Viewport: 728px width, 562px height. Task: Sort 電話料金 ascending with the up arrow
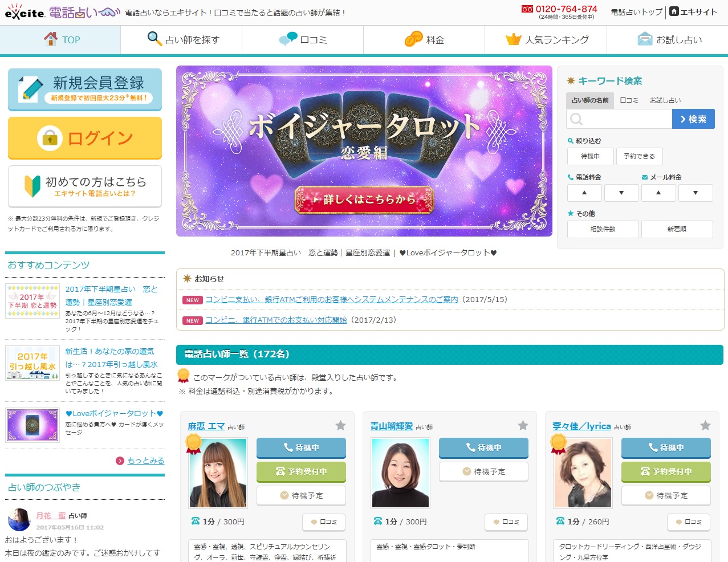[x=584, y=193]
